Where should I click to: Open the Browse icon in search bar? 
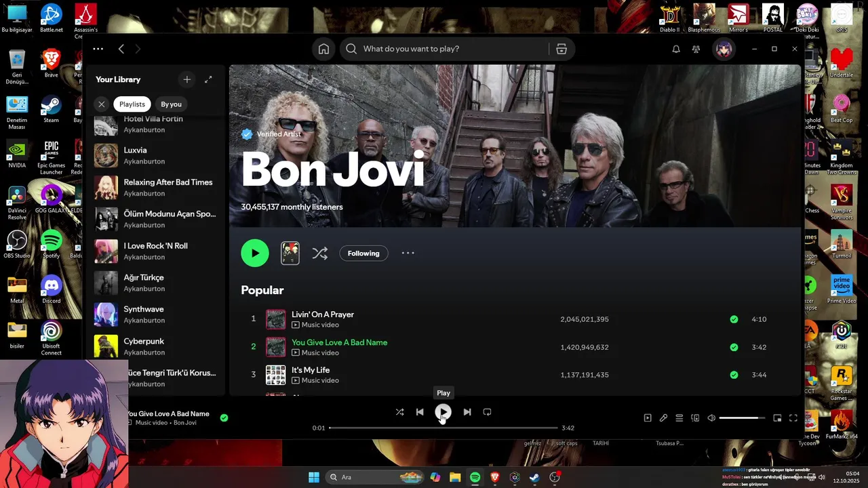tap(561, 49)
